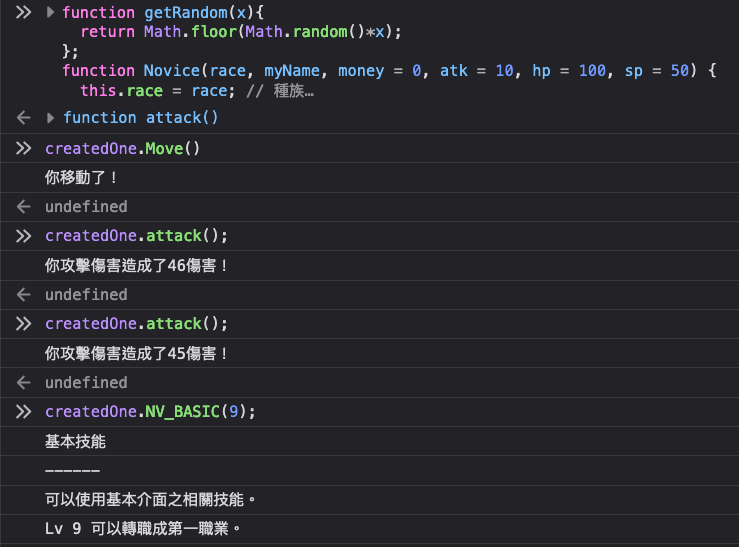Image resolution: width=739 pixels, height=547 pixels.
Task: Click return arrow of undefined below 你移動了
Action: pos(23,207)
